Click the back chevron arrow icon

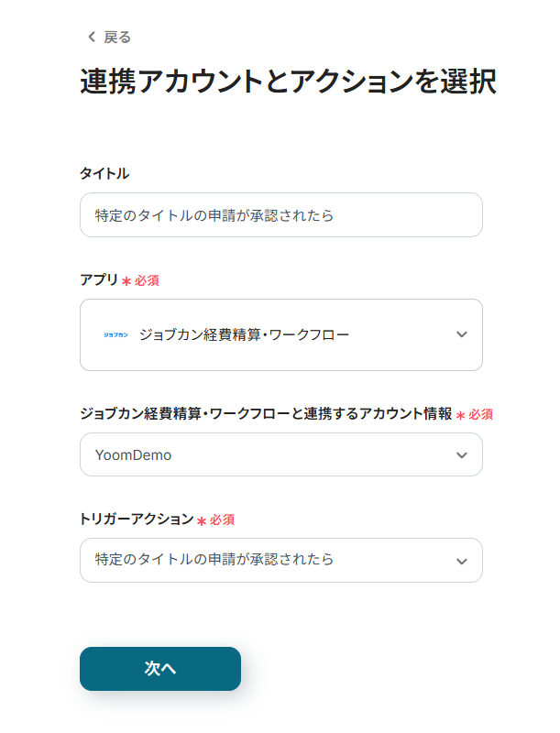pyautogui.click(x=91, y=38)
